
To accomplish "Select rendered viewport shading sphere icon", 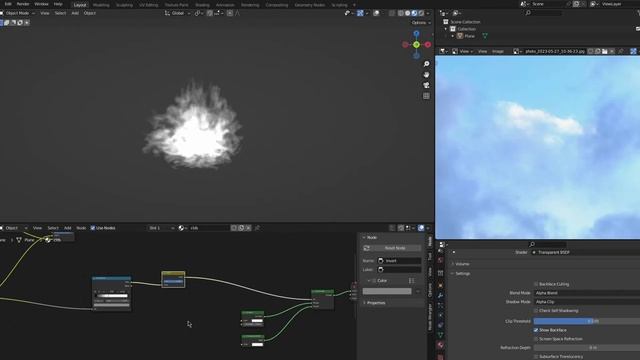I will pyautogui.click(x=421, y=13).
